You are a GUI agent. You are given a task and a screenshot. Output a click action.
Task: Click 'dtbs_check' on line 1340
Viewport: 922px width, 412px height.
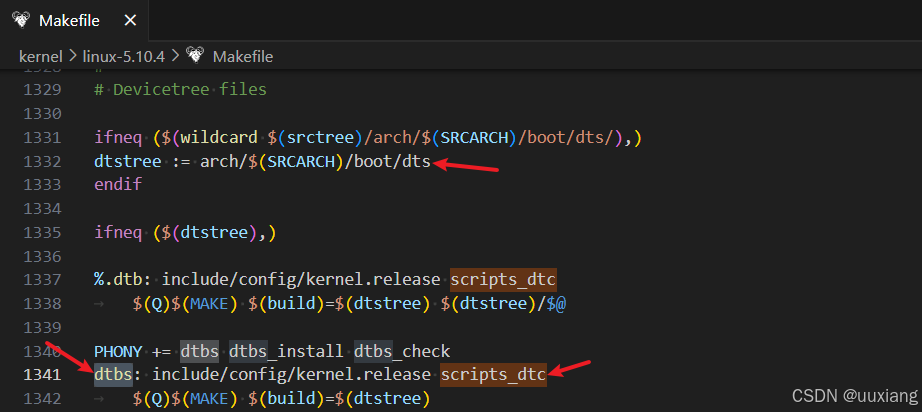click(402, 351)
